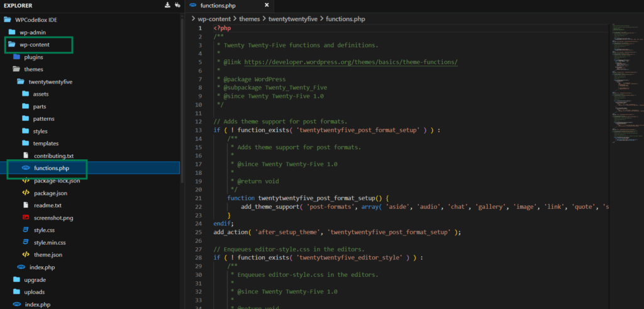The image size is (644, 309).
Task: Click the download icon in Explorer header
Action: [x=167, y=5]
